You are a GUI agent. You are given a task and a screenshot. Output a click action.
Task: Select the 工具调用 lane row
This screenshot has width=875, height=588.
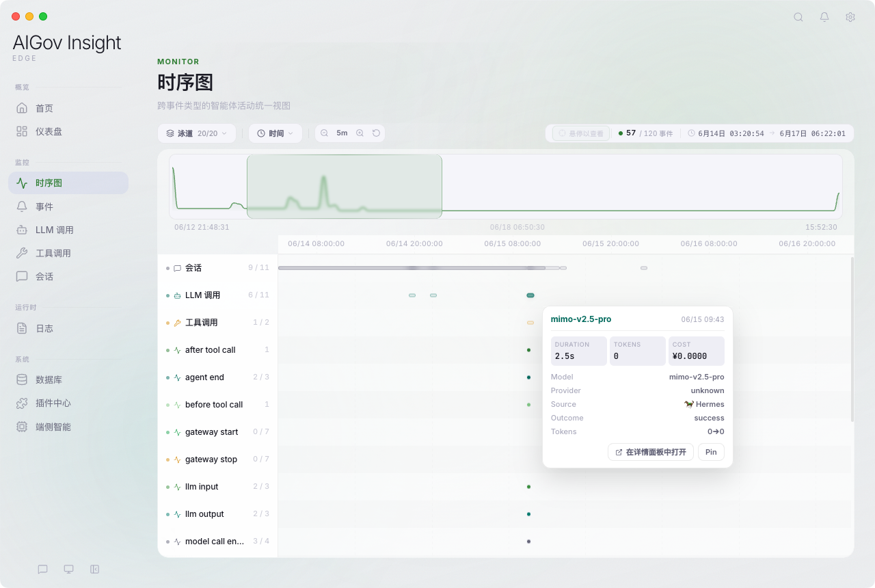coord(217,323)
